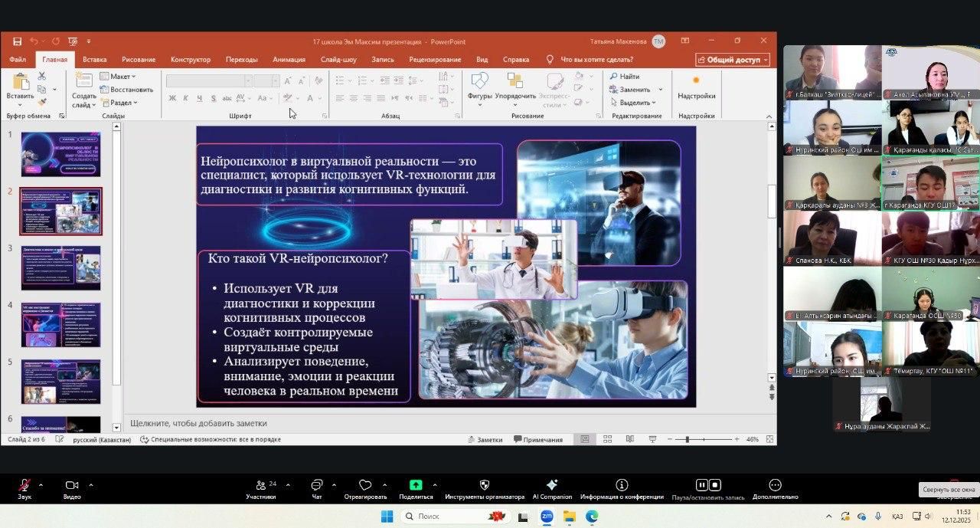Click the green Share screen icon
Viewport: 980px width, 528px height.
(416, 485)
